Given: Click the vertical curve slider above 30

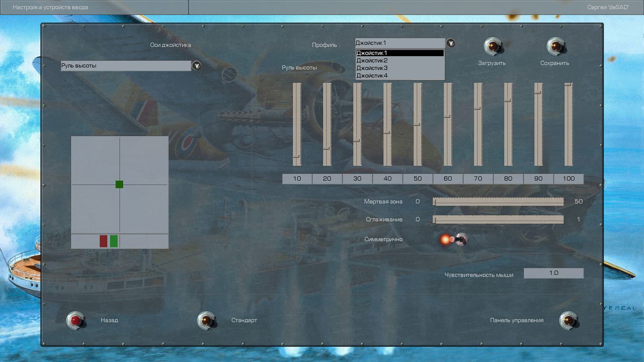Looking at the screenshot, I should (x=357, y=124).
